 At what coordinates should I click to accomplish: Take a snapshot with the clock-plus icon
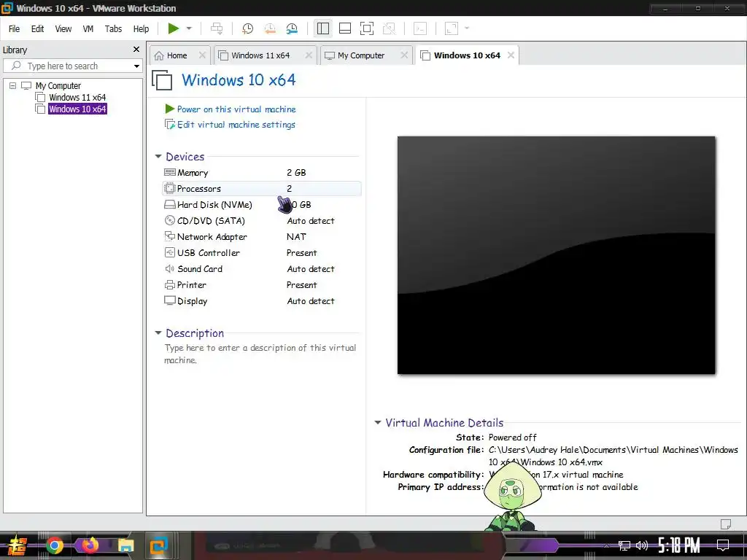[x=247, y=28]
